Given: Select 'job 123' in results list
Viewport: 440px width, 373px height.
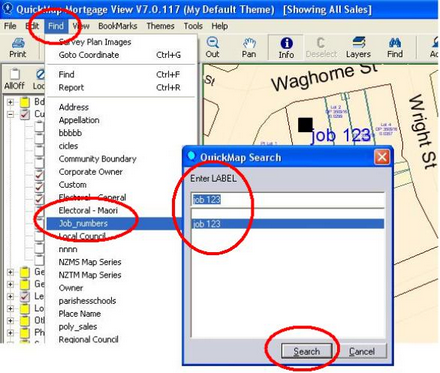Looking at the screenshot, I should tap(288, 224).
